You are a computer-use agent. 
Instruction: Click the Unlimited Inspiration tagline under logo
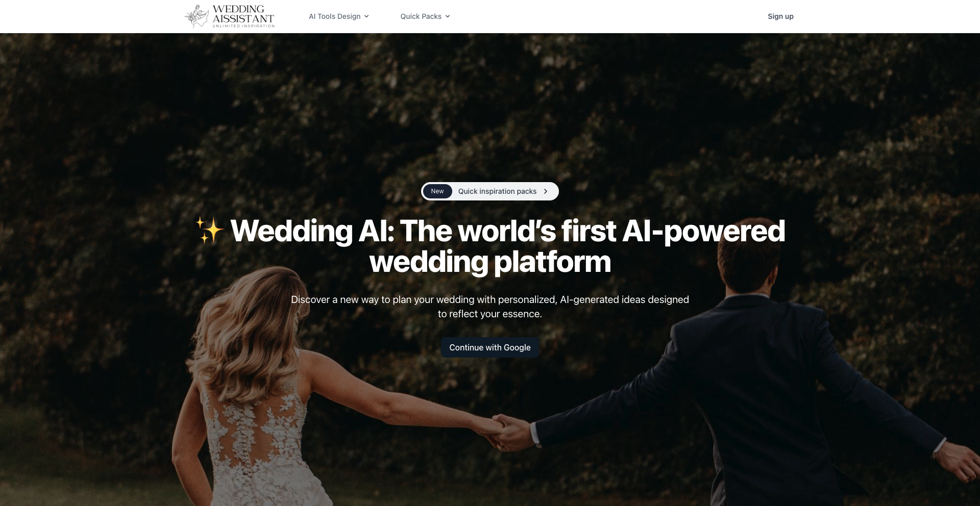(x=243, y=26)
